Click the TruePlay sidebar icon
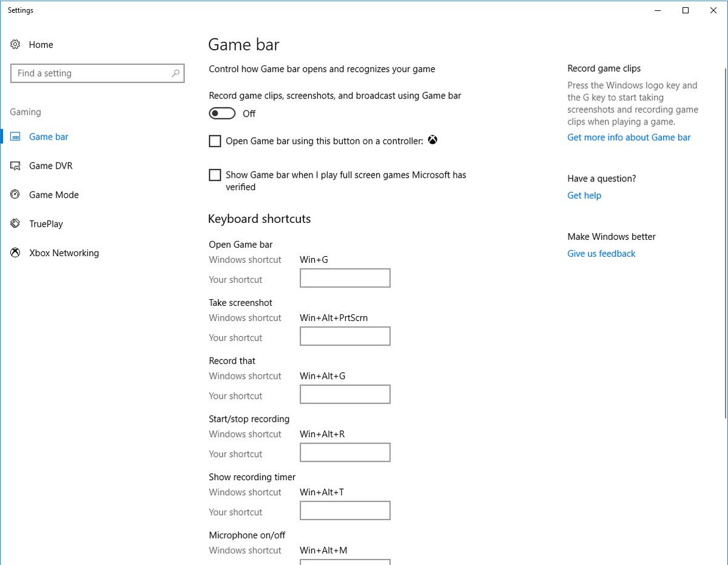 point(16,224)
